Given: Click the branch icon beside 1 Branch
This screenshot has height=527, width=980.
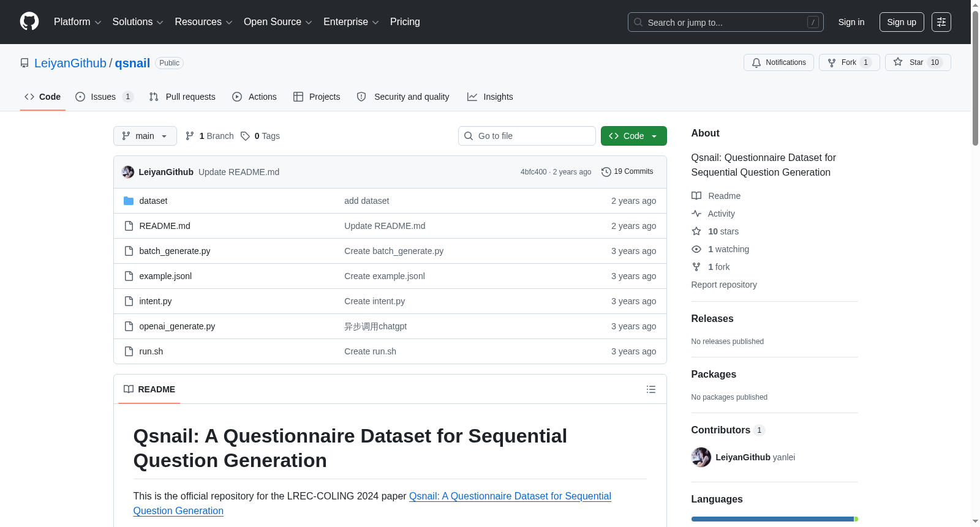Looking at the screenshot, I should click(190, 136).
